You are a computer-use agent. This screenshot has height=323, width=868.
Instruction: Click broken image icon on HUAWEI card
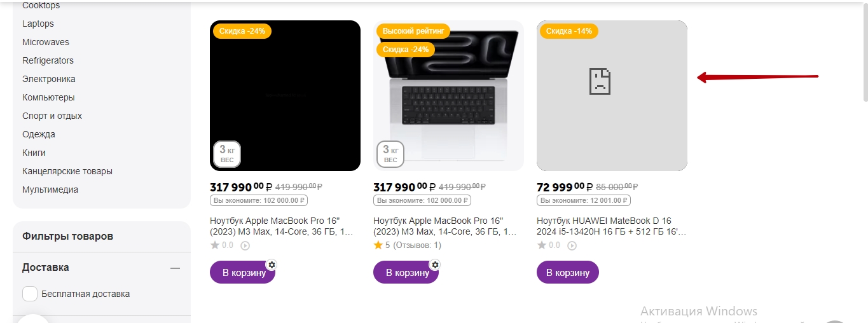[x=600, y=81]
